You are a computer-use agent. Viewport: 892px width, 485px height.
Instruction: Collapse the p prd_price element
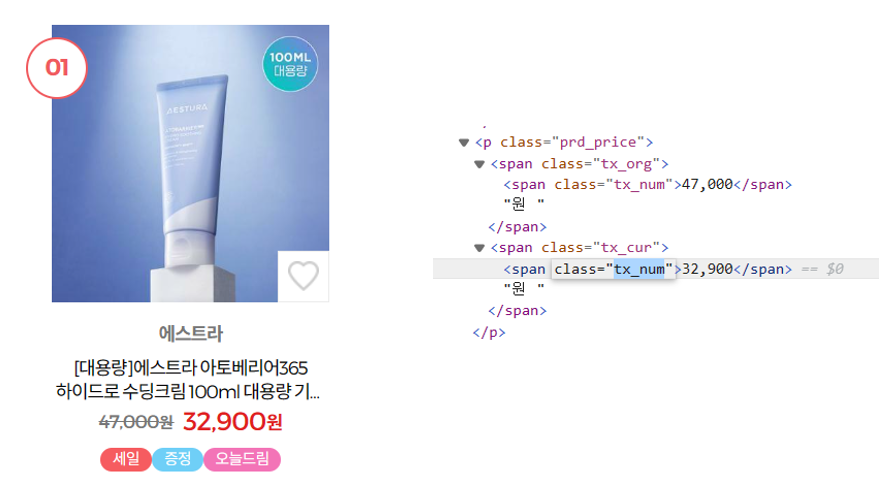[x=464, y=142]
